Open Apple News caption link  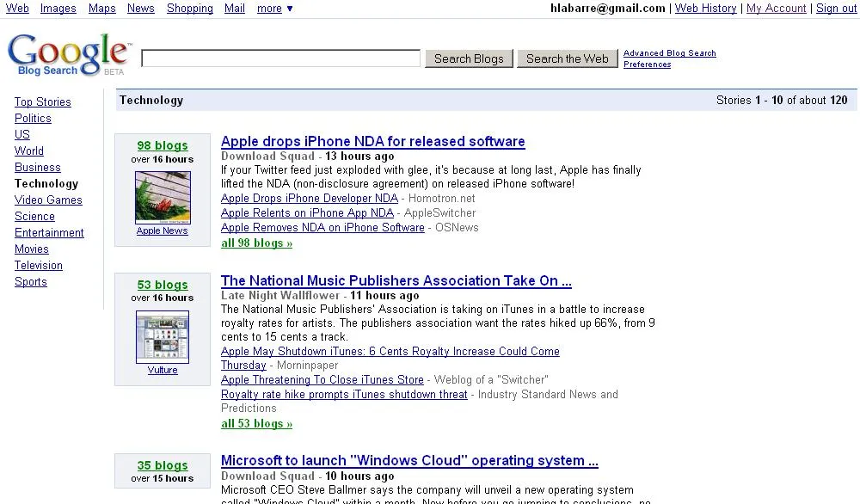[x=163, y=230]
